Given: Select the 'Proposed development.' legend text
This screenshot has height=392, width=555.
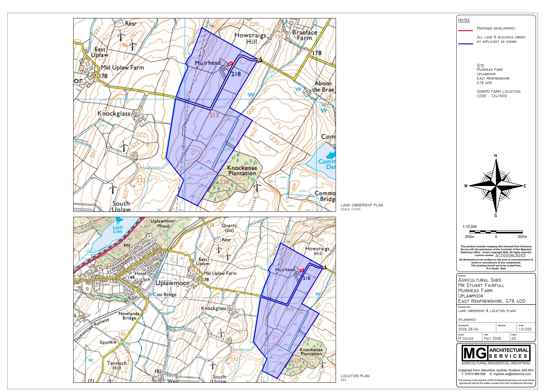Looking at the screenshot, I should 496,29.
